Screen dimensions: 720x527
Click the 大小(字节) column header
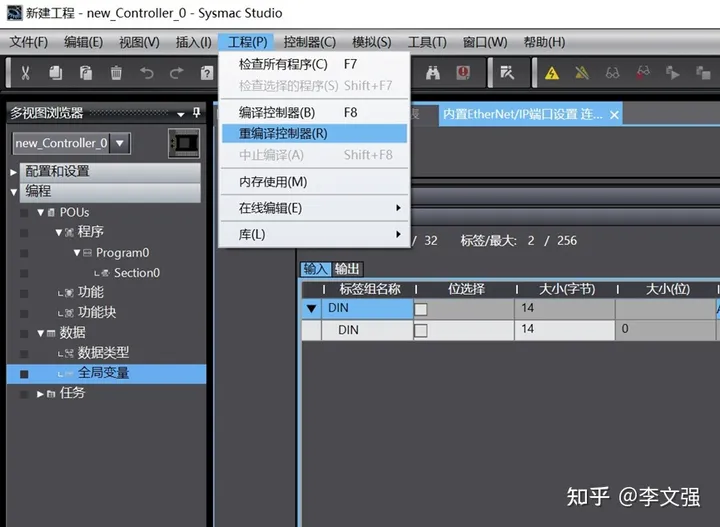point(567,289)
